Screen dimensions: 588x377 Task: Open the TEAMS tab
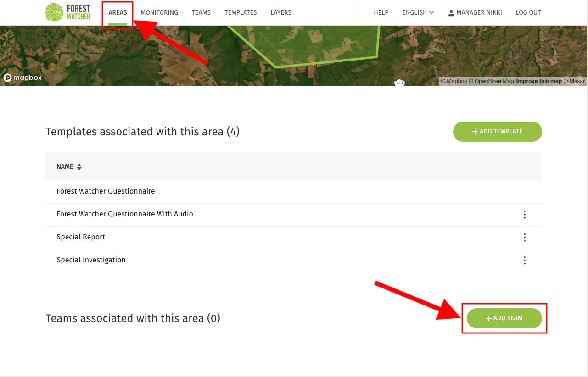click(x=201, y=12)
